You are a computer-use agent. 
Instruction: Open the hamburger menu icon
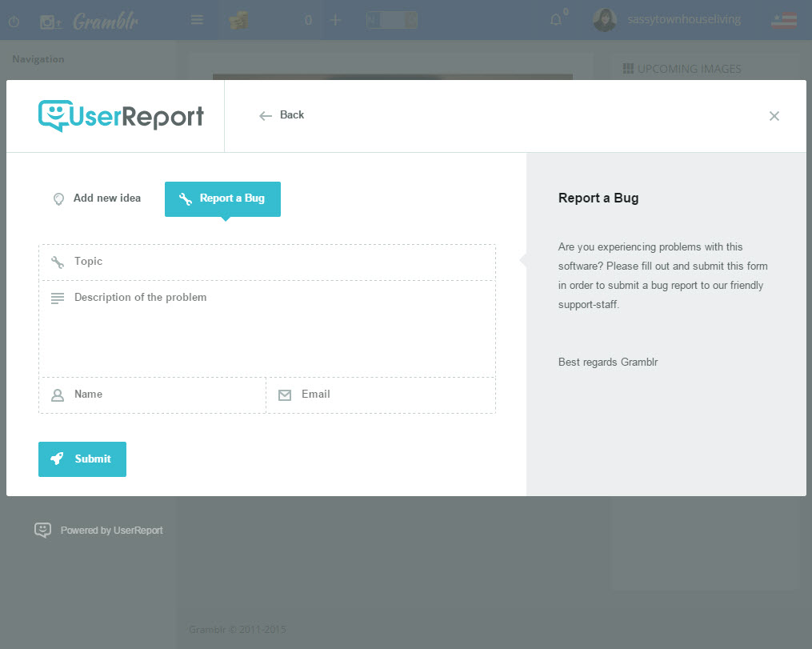(x=197, y=20)
